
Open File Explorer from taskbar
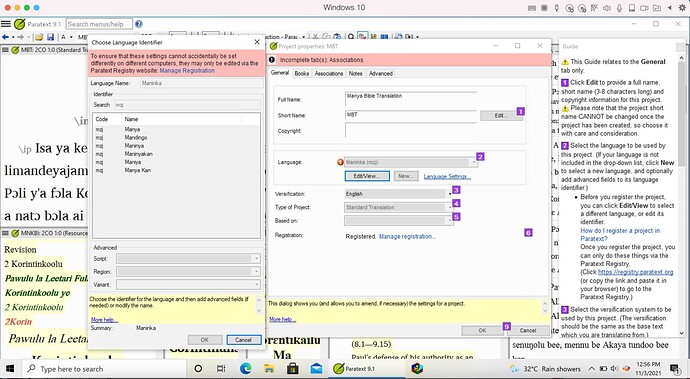point(269,369)
